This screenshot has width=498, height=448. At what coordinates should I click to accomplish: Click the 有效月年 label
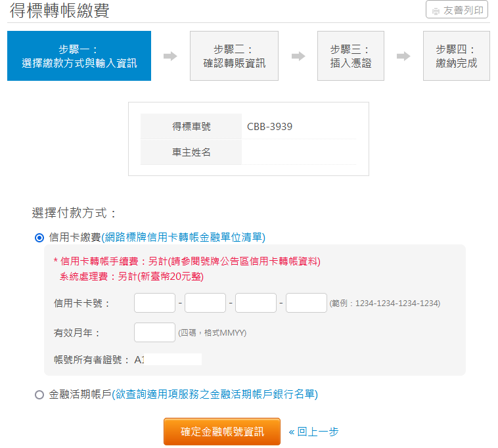77,333
